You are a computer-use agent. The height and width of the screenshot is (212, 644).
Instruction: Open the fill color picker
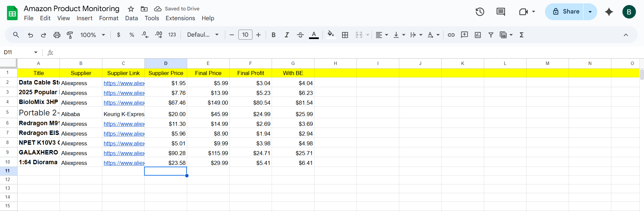tap(331, 35)
